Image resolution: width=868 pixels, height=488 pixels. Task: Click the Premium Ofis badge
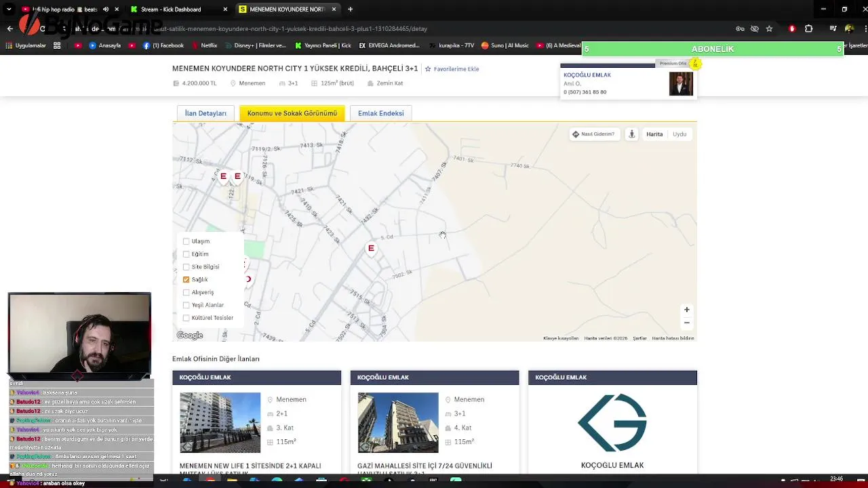673,63
